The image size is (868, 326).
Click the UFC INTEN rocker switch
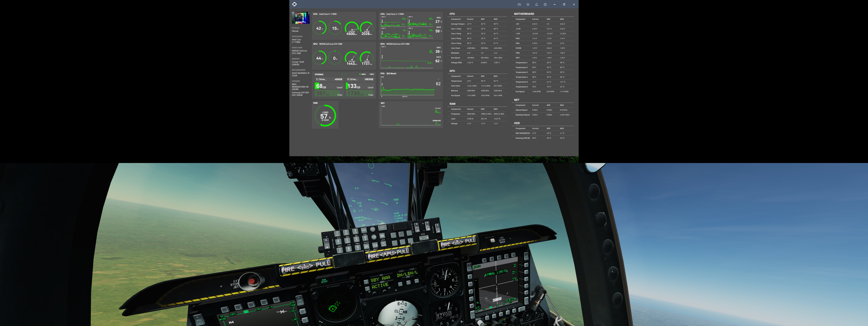coord(424,238)
